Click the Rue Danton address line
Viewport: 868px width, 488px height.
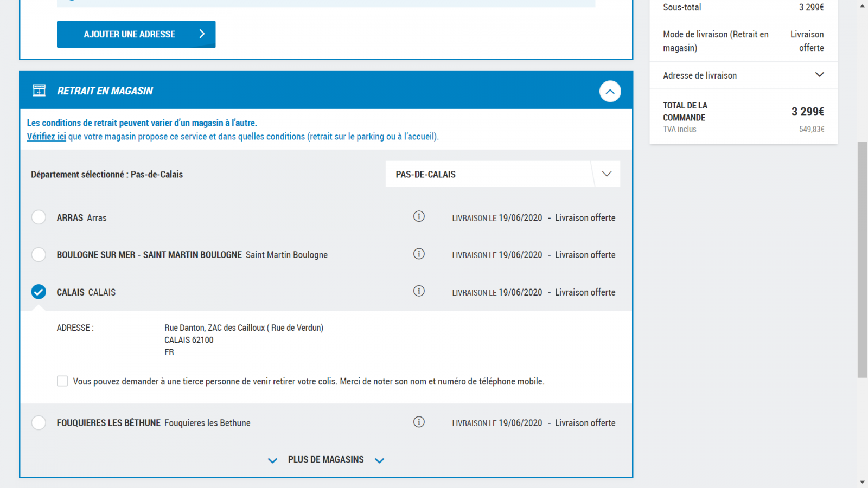(244, 328)
